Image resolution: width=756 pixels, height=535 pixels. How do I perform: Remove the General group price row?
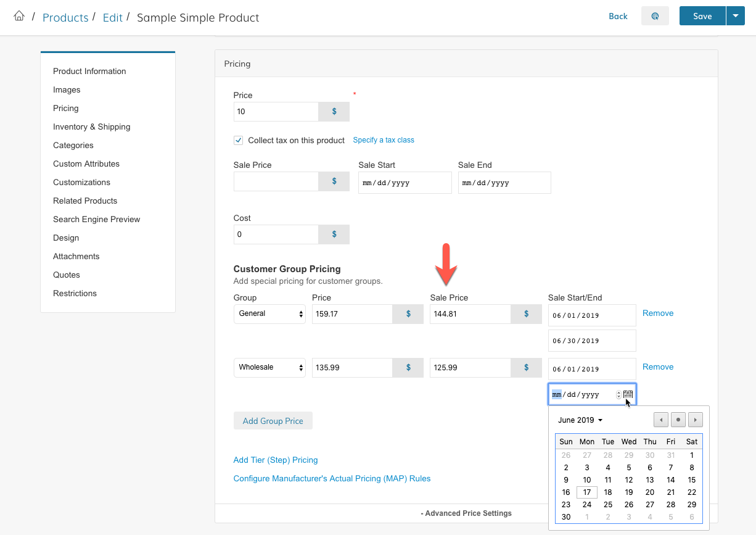[x=658, y=313]
